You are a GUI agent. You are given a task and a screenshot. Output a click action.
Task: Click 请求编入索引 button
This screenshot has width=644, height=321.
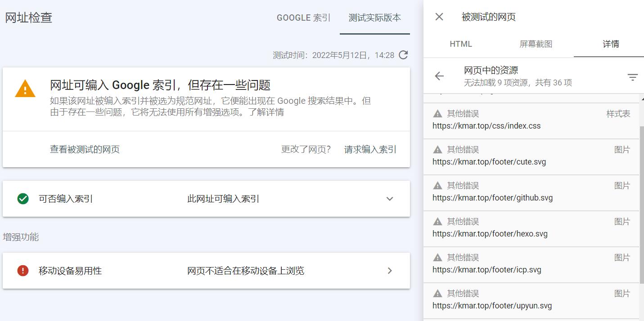point(370,149)
